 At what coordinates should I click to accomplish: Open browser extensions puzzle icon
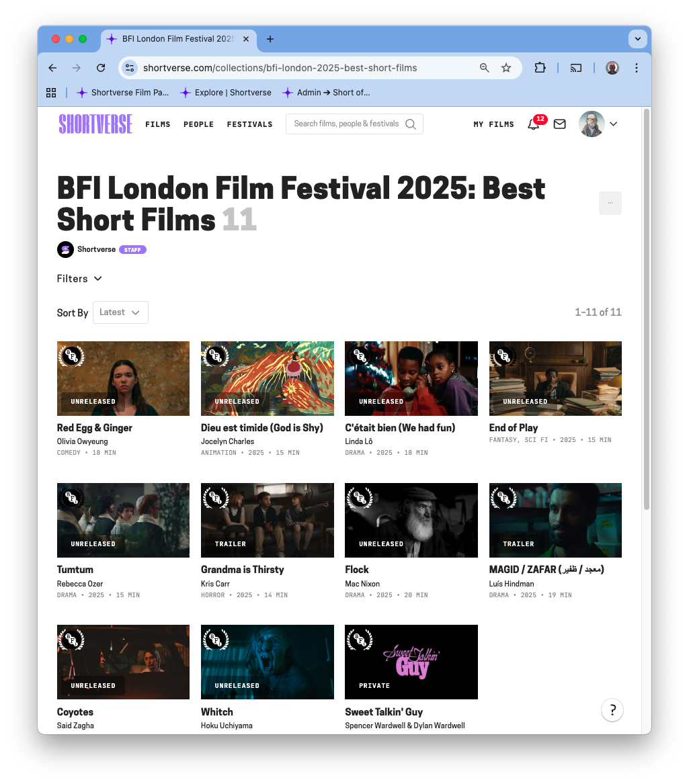point(540,68)
